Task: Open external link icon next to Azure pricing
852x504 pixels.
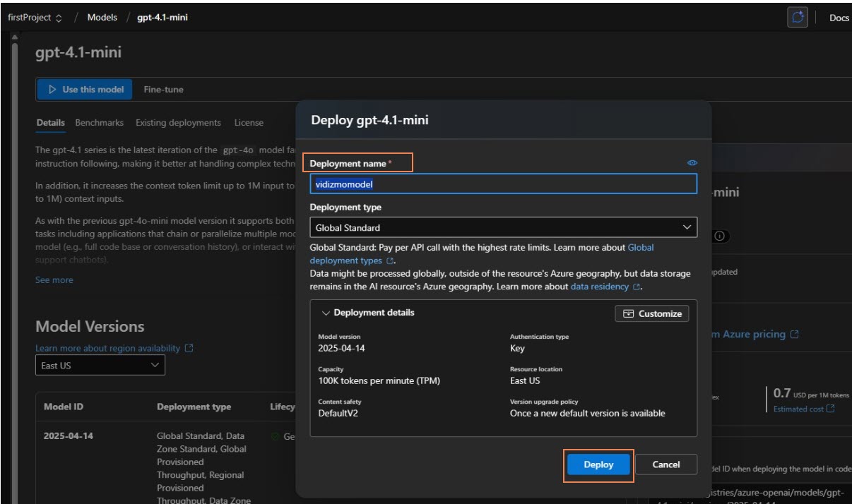Action: tap(795, 335)
